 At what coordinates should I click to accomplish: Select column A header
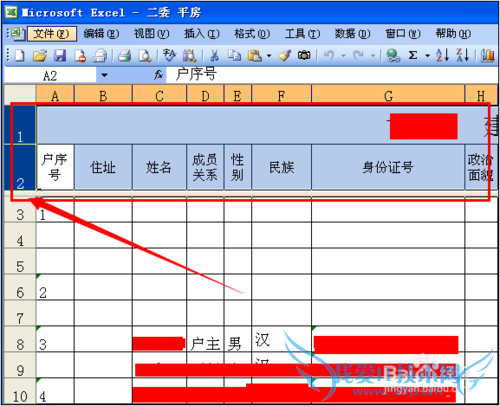point(55,96)
